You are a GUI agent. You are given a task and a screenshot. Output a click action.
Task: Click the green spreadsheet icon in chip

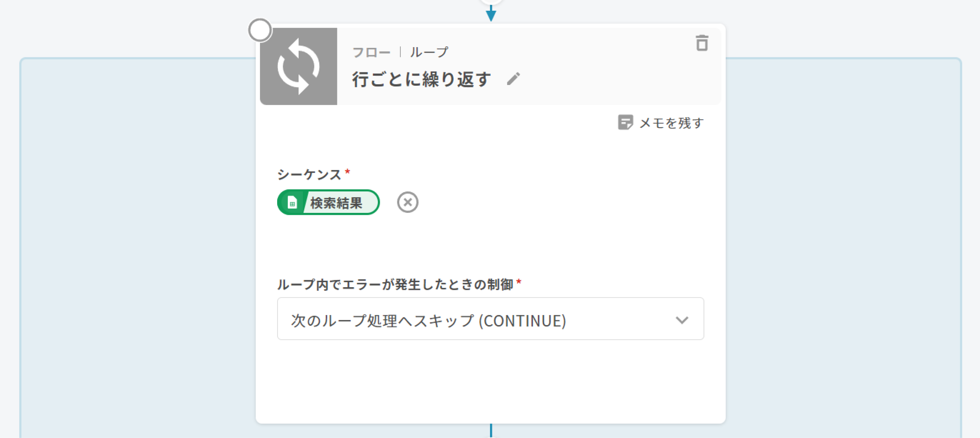(x=292, y=203)
